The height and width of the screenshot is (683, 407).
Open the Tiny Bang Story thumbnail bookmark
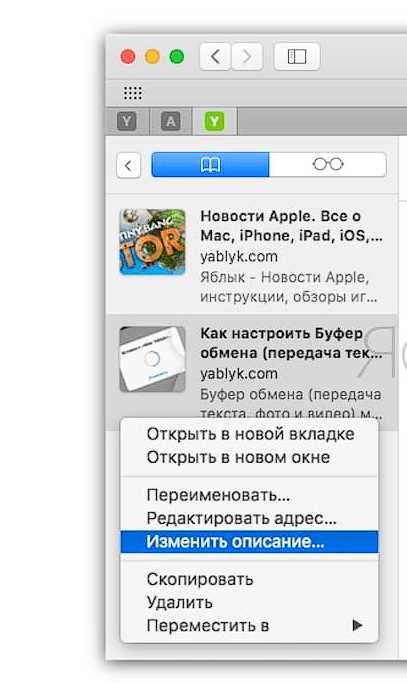point(153,242)
